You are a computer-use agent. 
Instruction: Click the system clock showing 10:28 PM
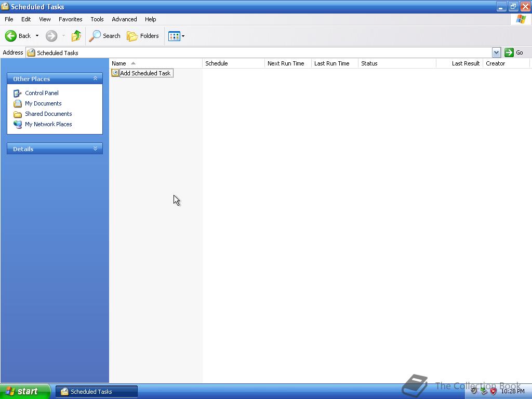coord(513,391)
